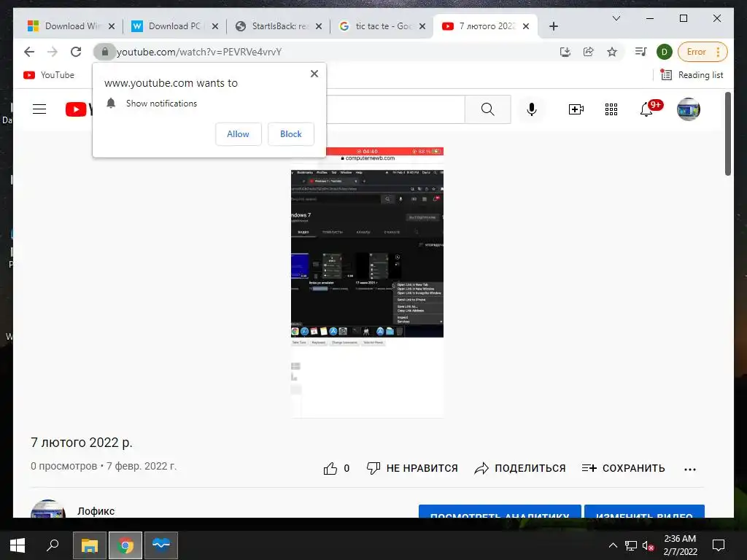747x560 pixels.
Task: Click the create video camera icon
Action: coord(576,109)
